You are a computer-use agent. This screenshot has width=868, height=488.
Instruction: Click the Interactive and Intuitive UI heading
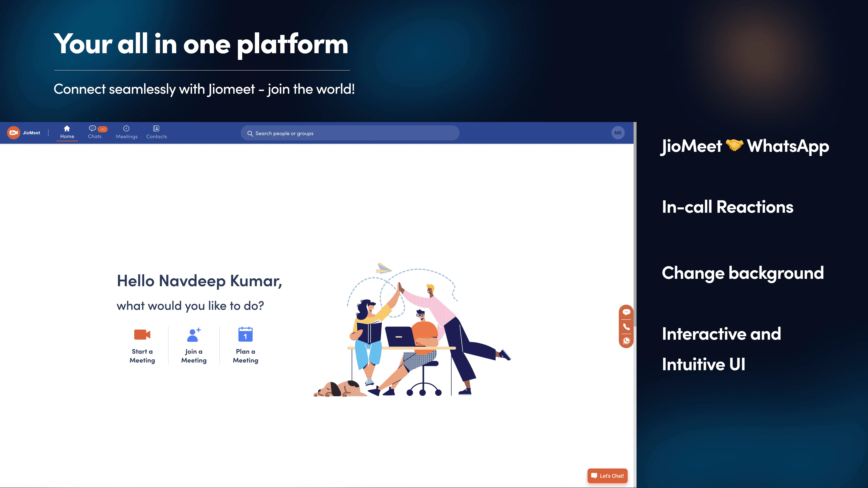[x=721, y=349]
